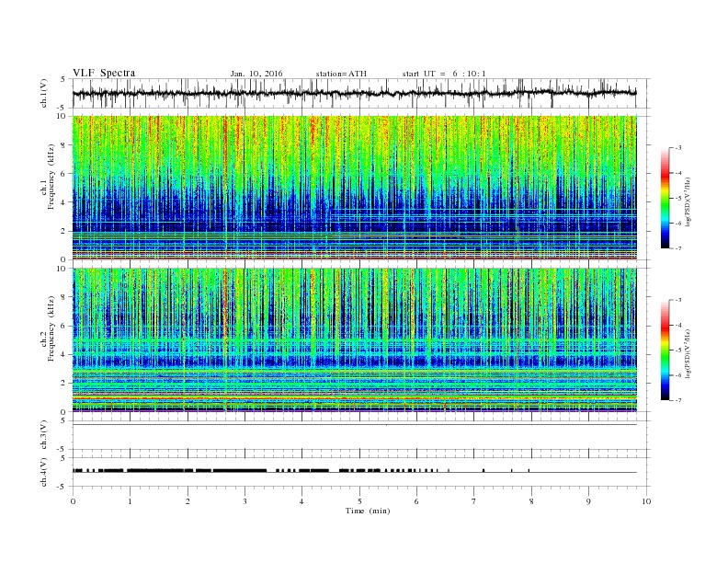The height and width of the screenshot is (563, 728).
Task: Click the "-3" label on the ch.1 colorbar
Action: (678, 148)
